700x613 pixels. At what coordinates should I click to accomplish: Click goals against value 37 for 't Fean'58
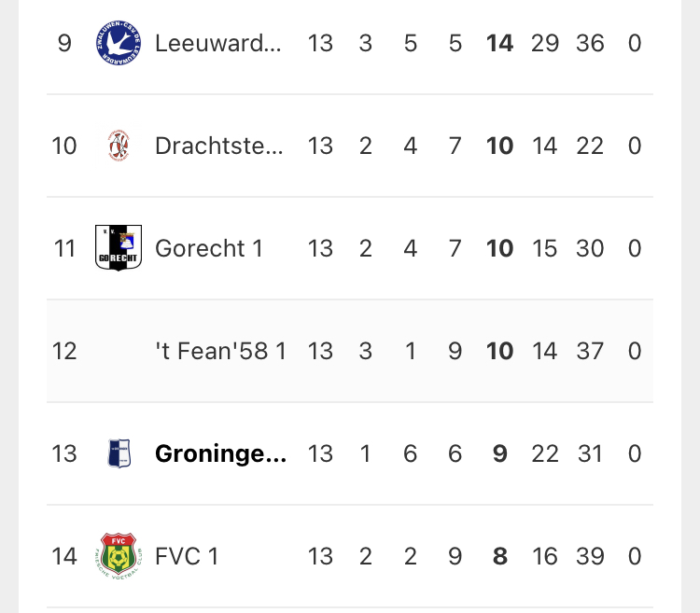pos(590,351)
